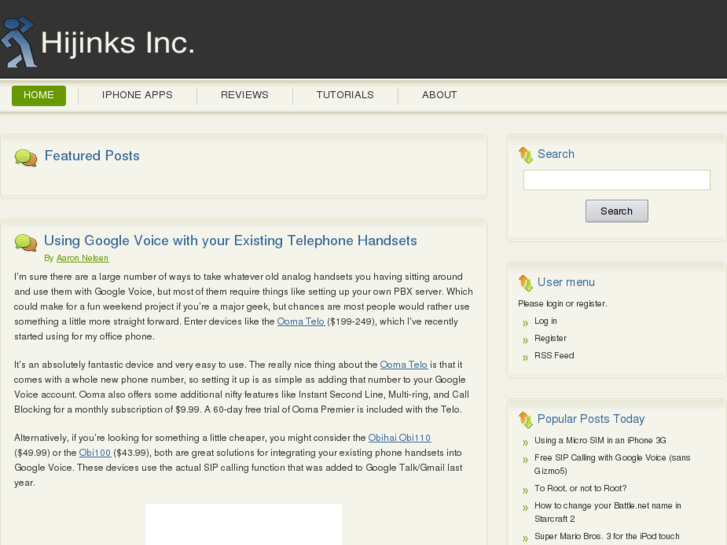The image size is (727, 545).
Task: Open the RSS Feed link
Action: pyautogui.click(x=554, y=355)
